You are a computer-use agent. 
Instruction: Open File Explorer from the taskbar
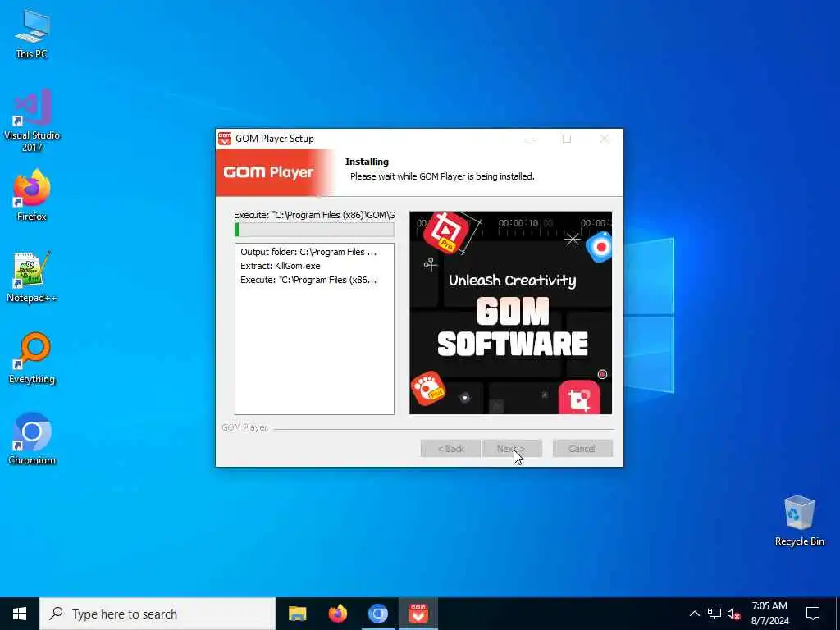(297, 614)
